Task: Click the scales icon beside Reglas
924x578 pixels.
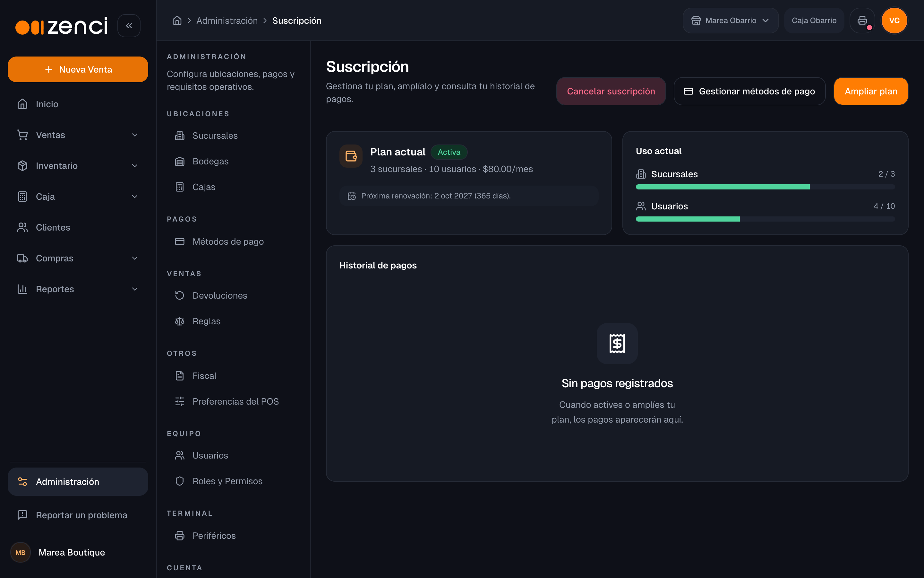Action: click(x=179, y=321)
